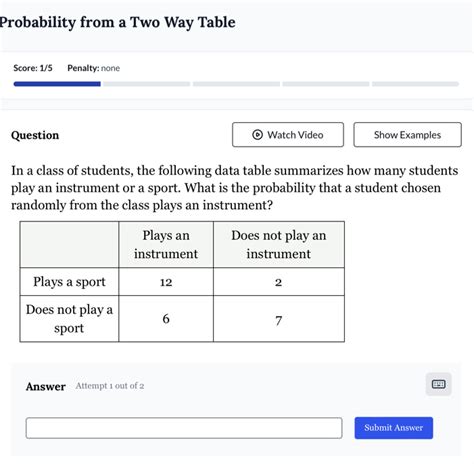474x464 pixels.
Task: Open Show Examples
Action: 407,135
